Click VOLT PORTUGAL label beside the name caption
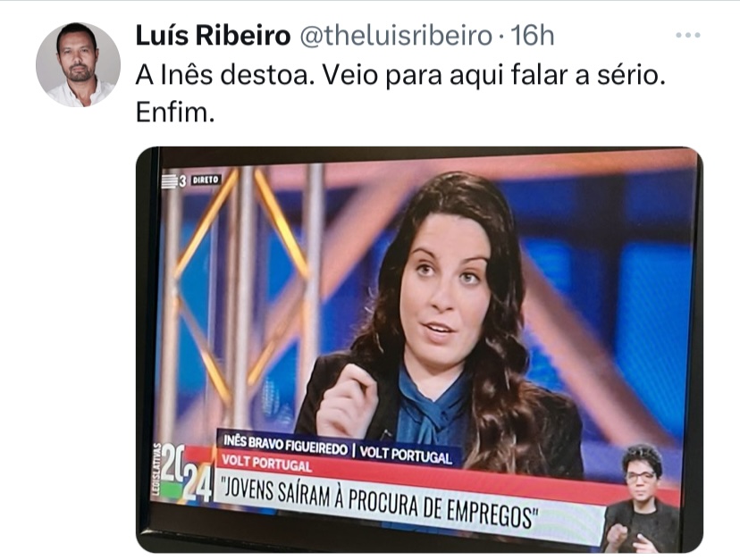 (x=406, y=455)
